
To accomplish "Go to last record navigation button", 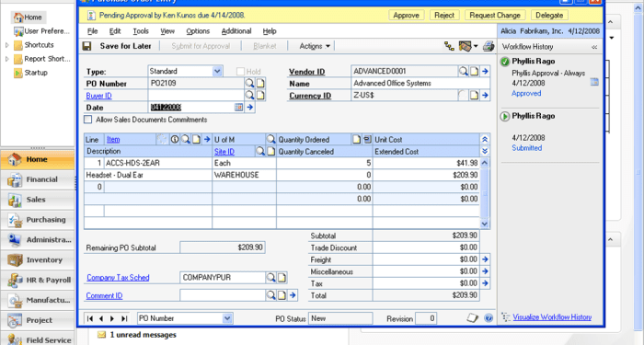I will 123,318.
